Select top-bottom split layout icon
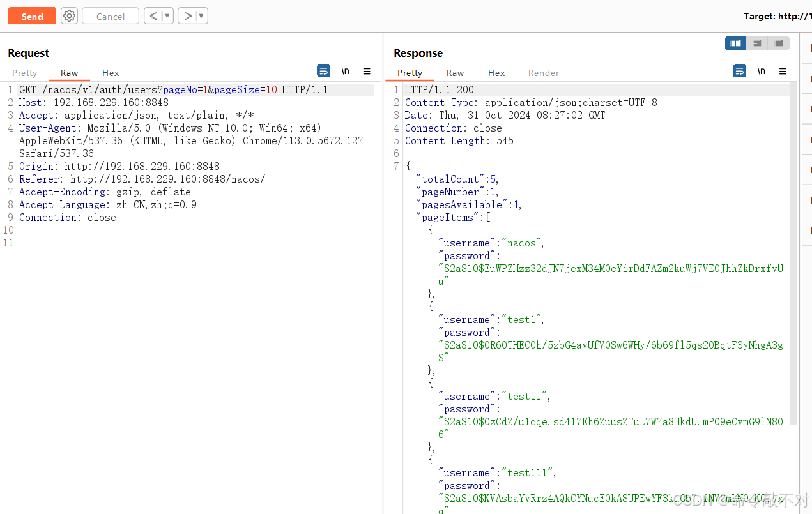Screen dimensions: 812x514 point(757,43)
